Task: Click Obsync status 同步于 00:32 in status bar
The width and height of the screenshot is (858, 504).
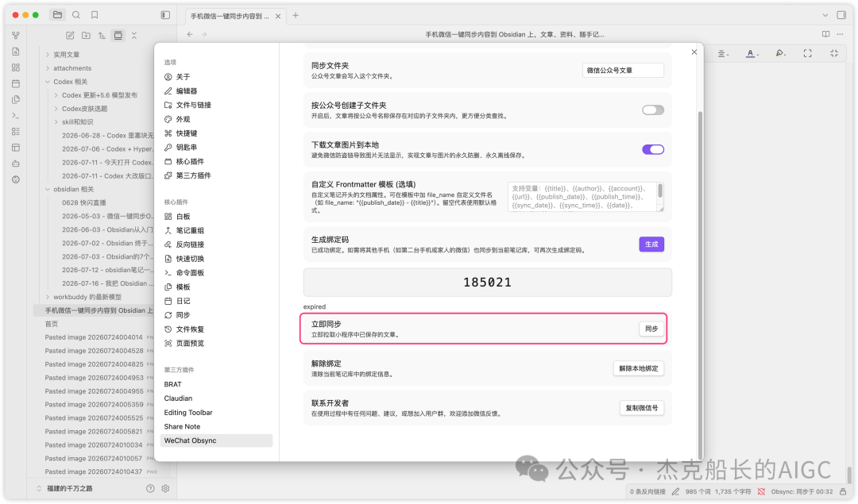Action: click(802, 491)
